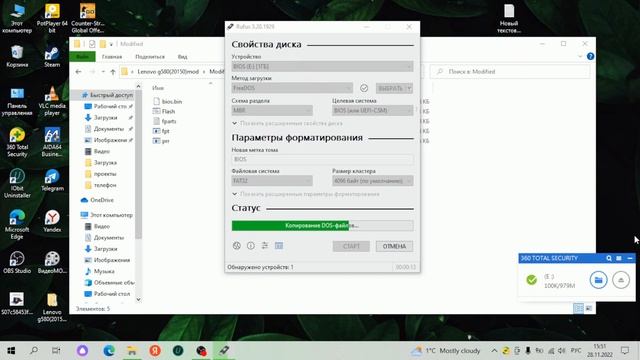Click the search box in Modified folder
This screenshot has height=360, width=640.
point(510,71)
